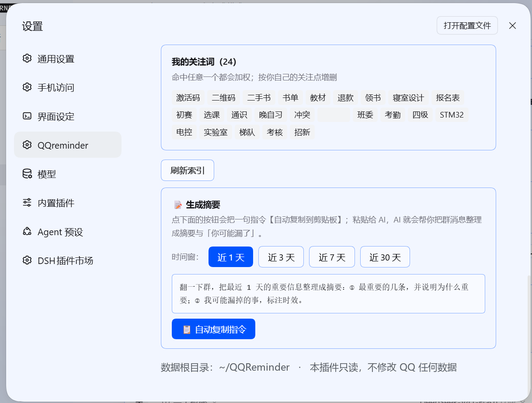532x403 pixels.
Task: Click the 退款 keyword tag
Action: pyautogui.click(x=345, y=98)
